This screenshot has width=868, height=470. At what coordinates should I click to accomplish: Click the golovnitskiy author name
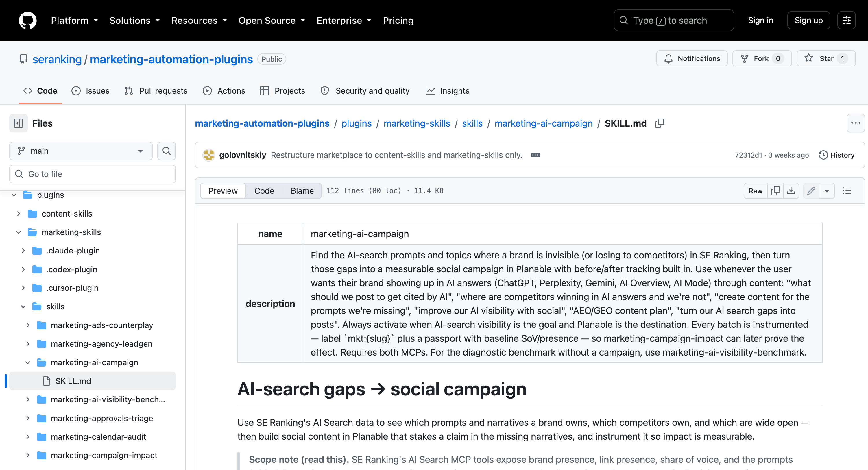[243, 155]
